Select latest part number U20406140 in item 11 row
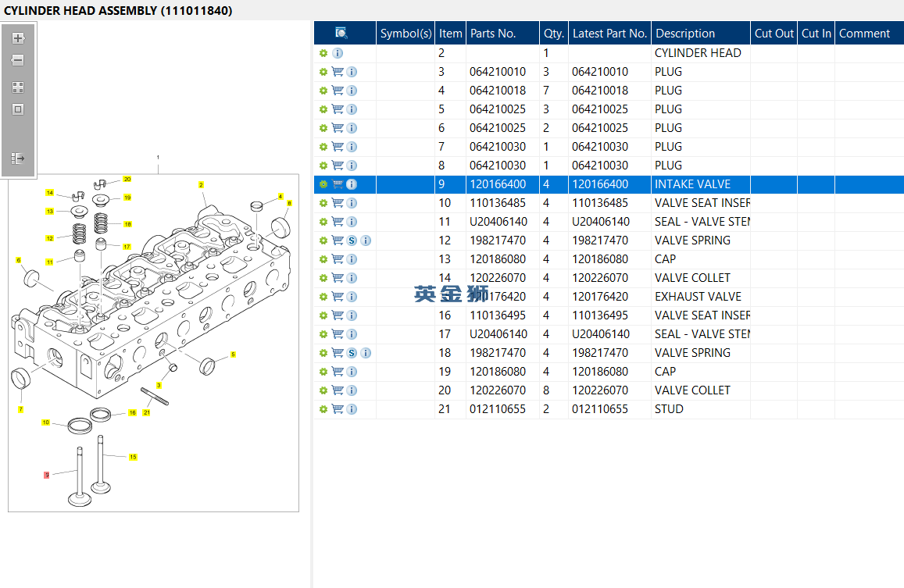The width and height of the screenshot is (904, 588). pos(601,222)
